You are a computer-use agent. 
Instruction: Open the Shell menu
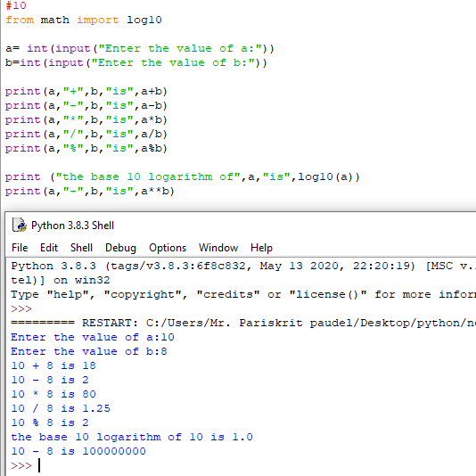(x=81, y=248)
